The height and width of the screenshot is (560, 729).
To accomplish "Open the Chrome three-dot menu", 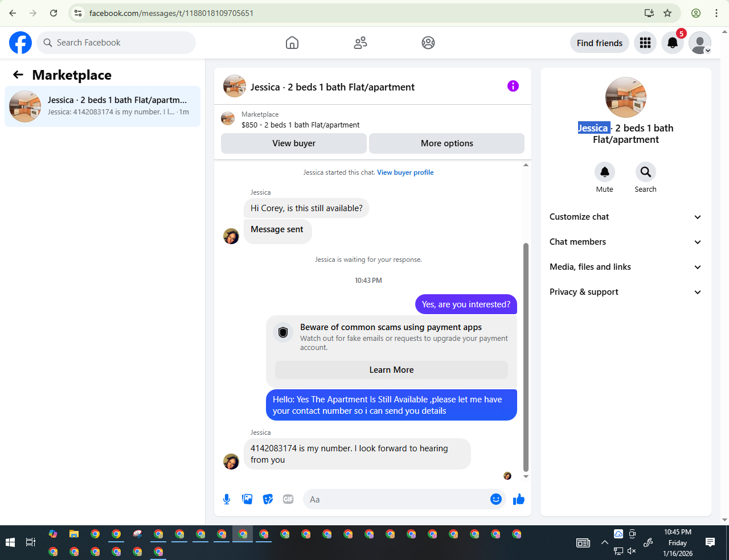I will [716, 13].
